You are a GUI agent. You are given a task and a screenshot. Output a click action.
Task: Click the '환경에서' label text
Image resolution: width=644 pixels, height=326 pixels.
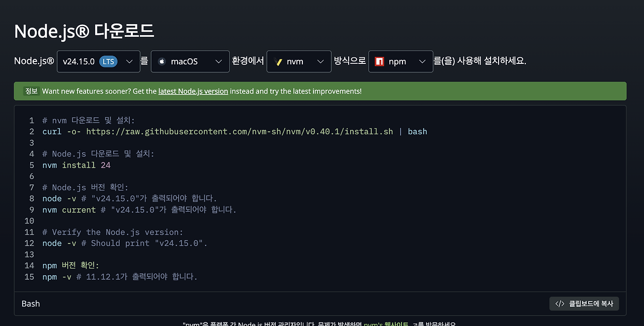[x=248, y=61]
